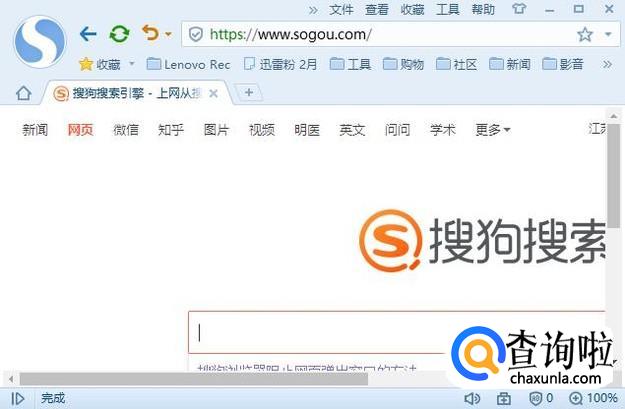Expand the 收藏 favorites dropdown arrow

click(132, 64)
